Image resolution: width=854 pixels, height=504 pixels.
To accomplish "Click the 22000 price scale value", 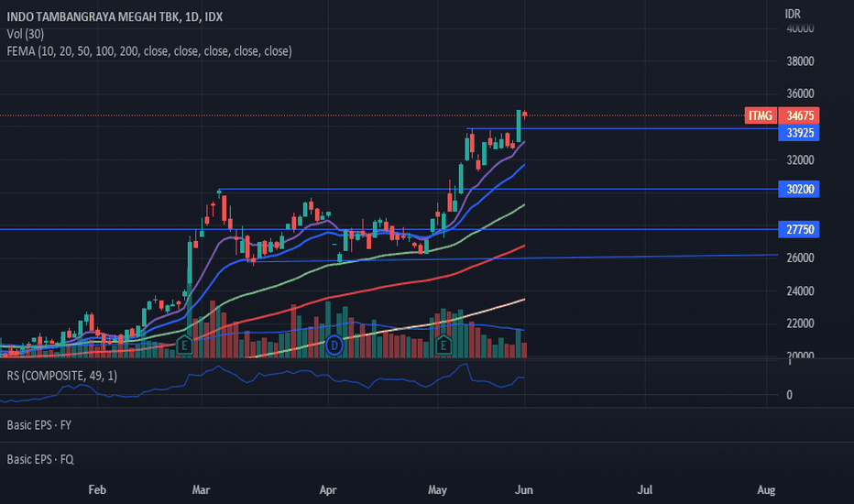I will pos(800,323).
